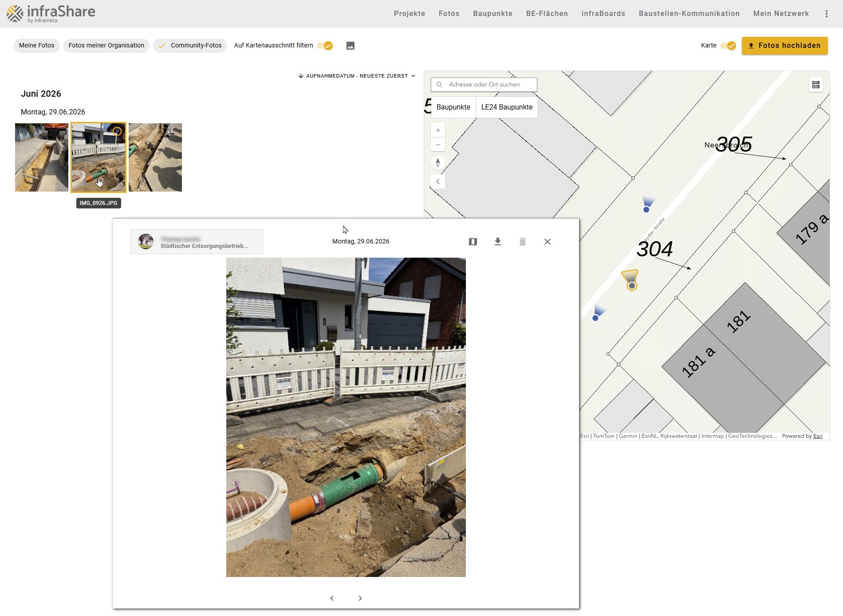This screenshot has width=843, height=616.
Task: Click the LE24 Baupunkte map layer button
Action: click(x=507, y=107)
